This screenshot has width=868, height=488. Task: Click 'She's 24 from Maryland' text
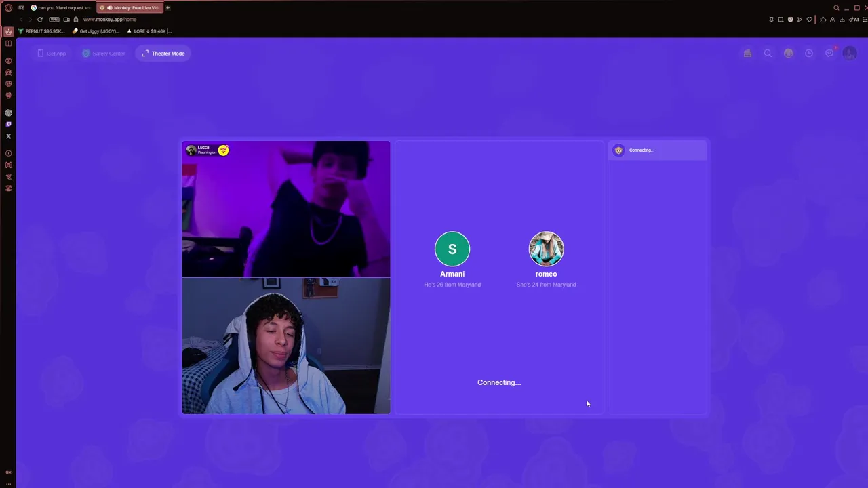point(546,285)
